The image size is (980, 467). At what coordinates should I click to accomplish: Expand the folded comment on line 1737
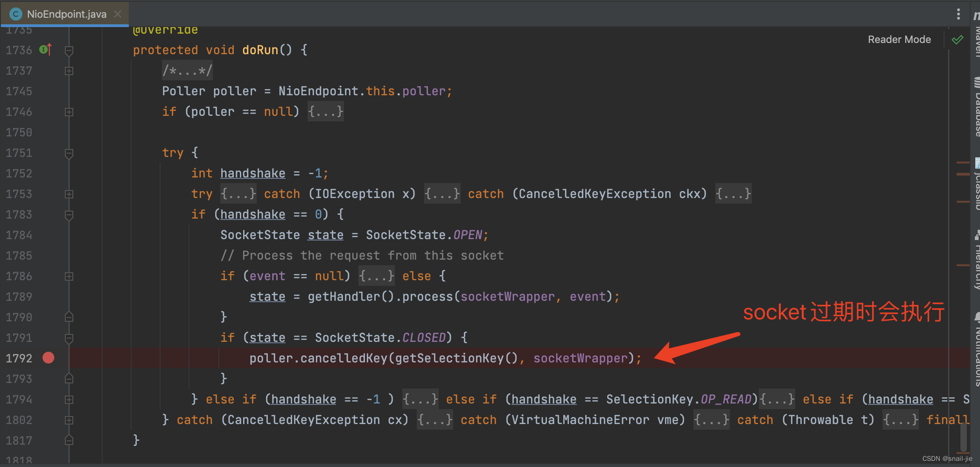tap(69, 71)
